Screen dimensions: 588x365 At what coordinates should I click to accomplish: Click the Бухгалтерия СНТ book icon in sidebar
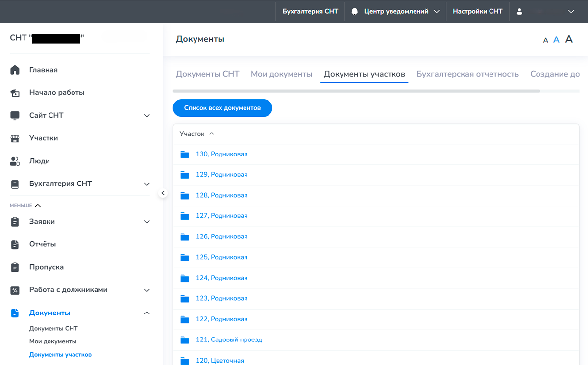tap(15, 184)
